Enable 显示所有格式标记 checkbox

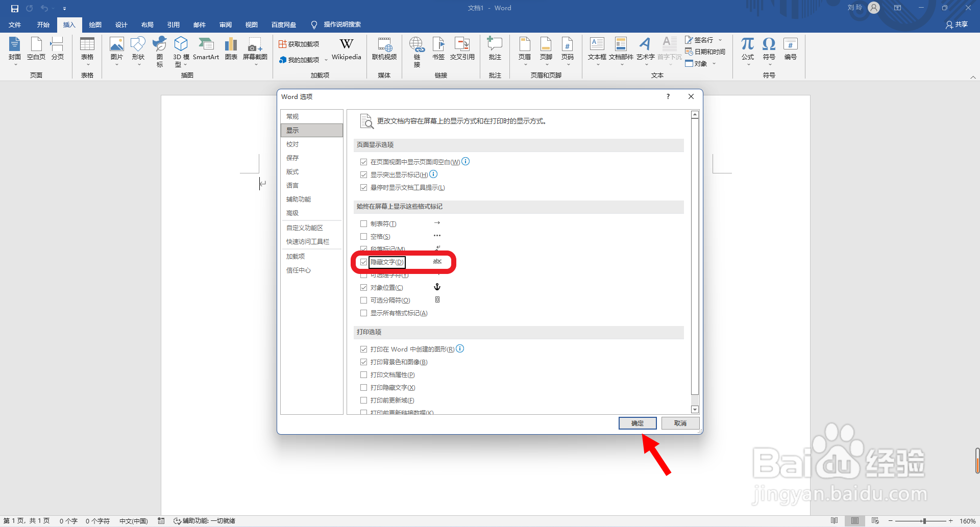[364, 313]
